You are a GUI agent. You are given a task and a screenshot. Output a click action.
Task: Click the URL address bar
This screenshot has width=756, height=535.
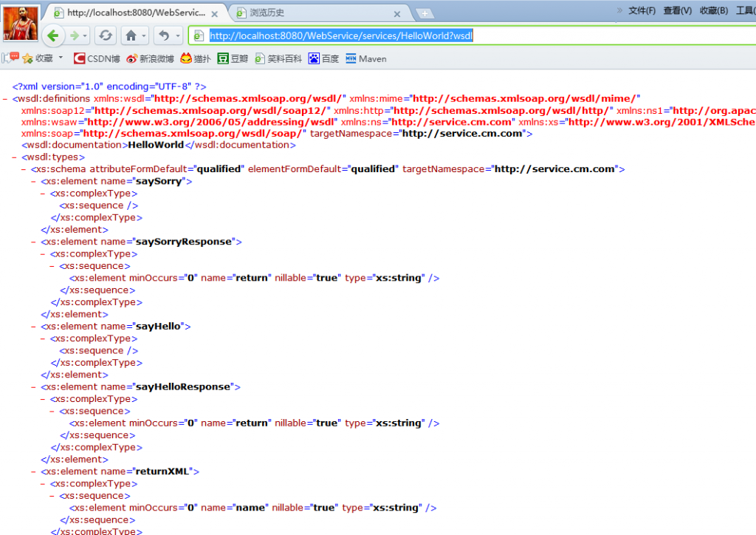pos(472,35)
